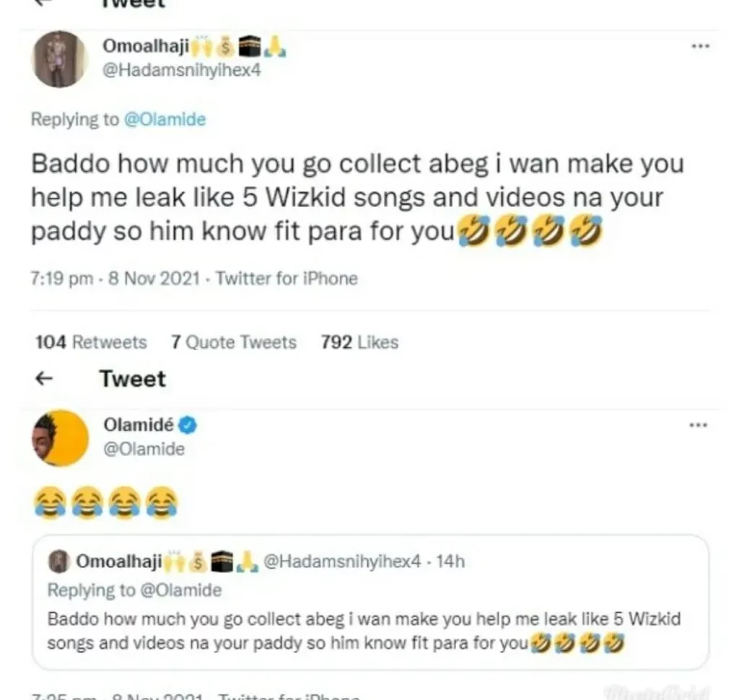Open the @Olamide handle under Olamidé's name
The image size is (739, 700).
[x=144, y=449]
